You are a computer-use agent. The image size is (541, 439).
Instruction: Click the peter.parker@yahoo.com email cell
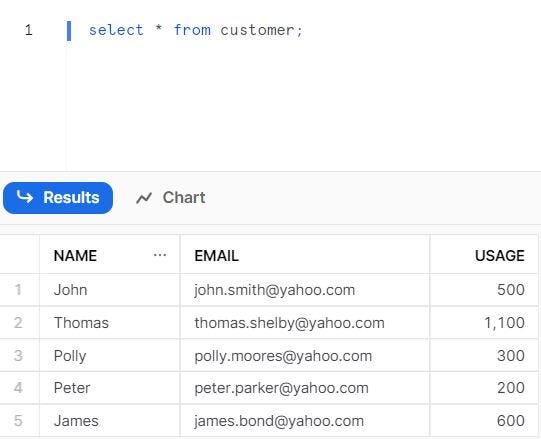(305, 388)
